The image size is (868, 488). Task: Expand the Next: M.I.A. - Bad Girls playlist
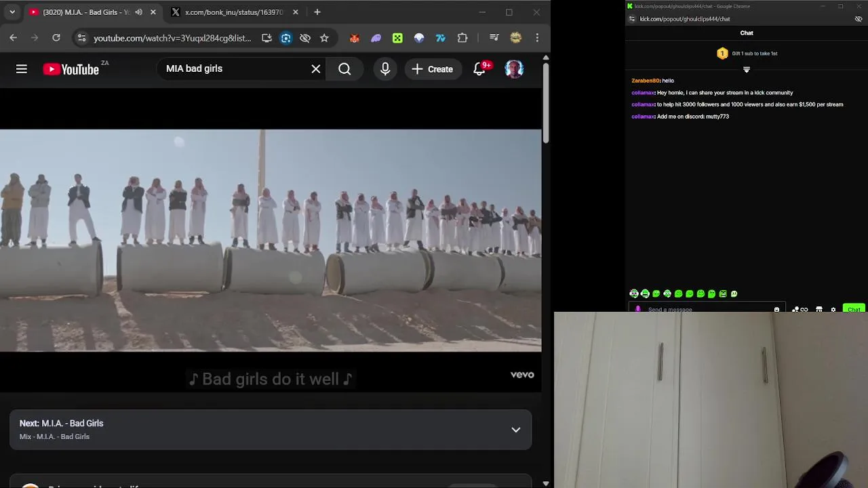516,430
